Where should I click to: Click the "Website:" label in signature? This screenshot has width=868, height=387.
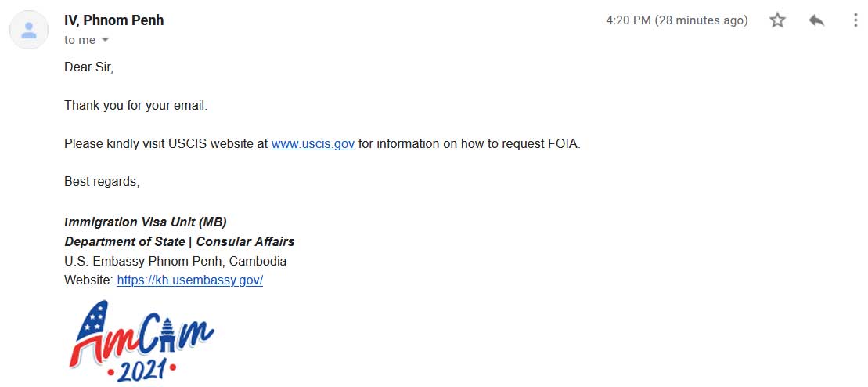[x=88, y=280]
